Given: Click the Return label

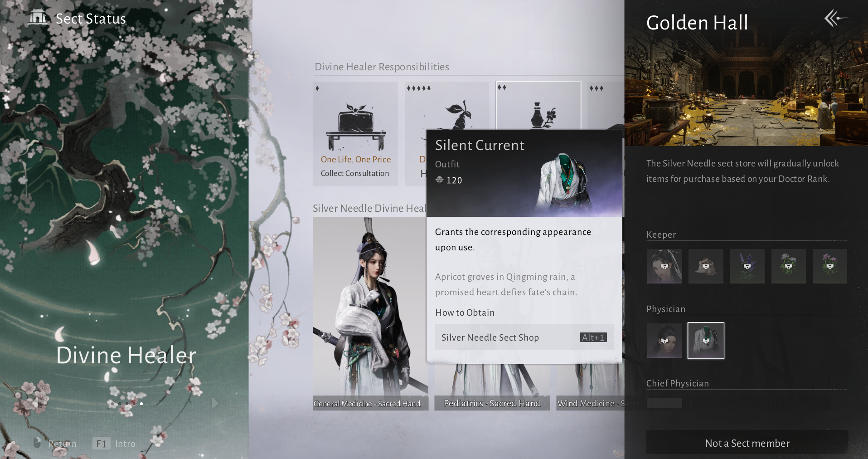Looking at the screenshot, I should tap(62, 444).
